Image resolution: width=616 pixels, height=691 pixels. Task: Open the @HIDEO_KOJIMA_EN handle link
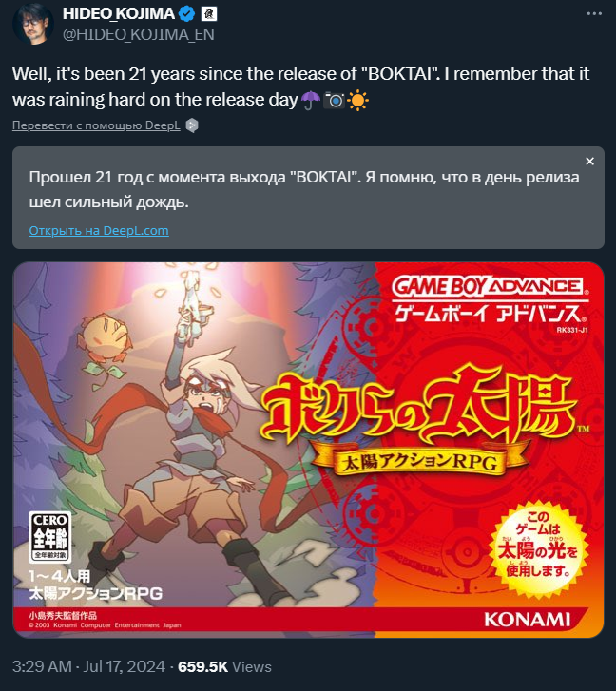point(139,34)
